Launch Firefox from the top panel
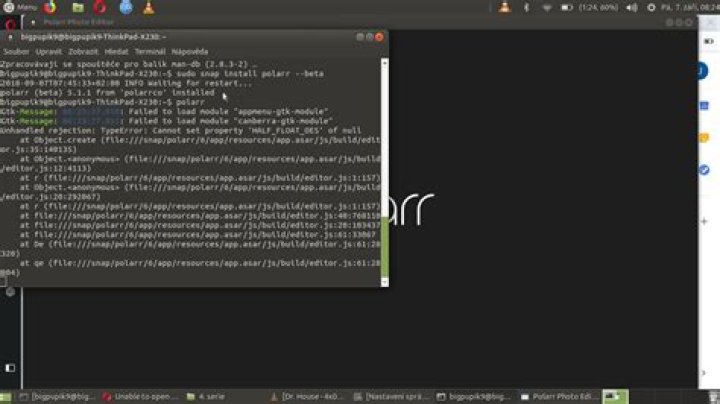 (x=50, y=7)
